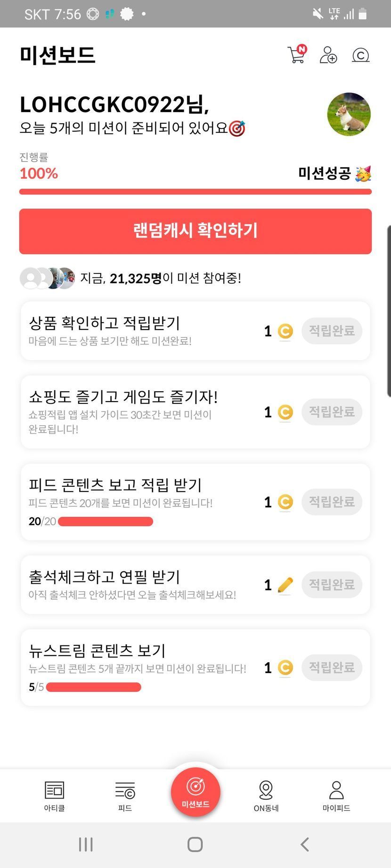Viewport: 391px width, 868px height.
Task: Open the shopping cart icon
Action: (296, 55)
